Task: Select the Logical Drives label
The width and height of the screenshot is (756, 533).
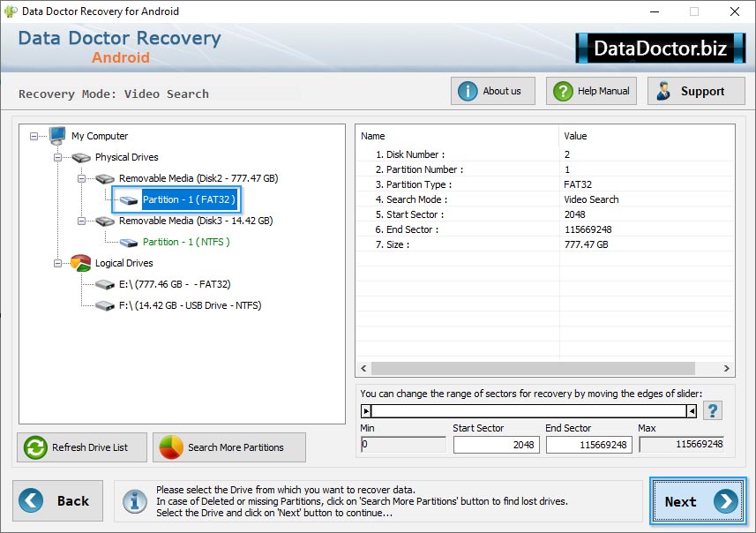Action: click(x=124, y=263)
